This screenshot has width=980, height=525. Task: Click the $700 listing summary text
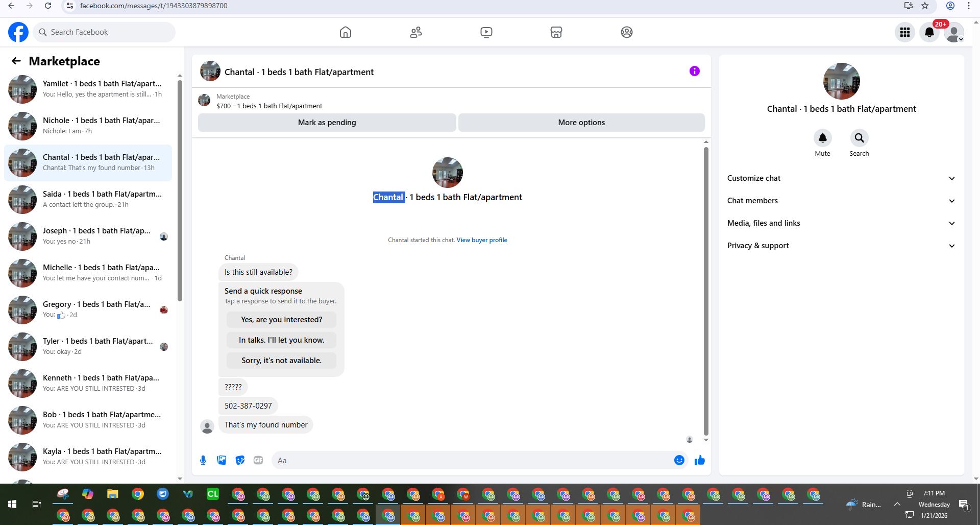269,106
